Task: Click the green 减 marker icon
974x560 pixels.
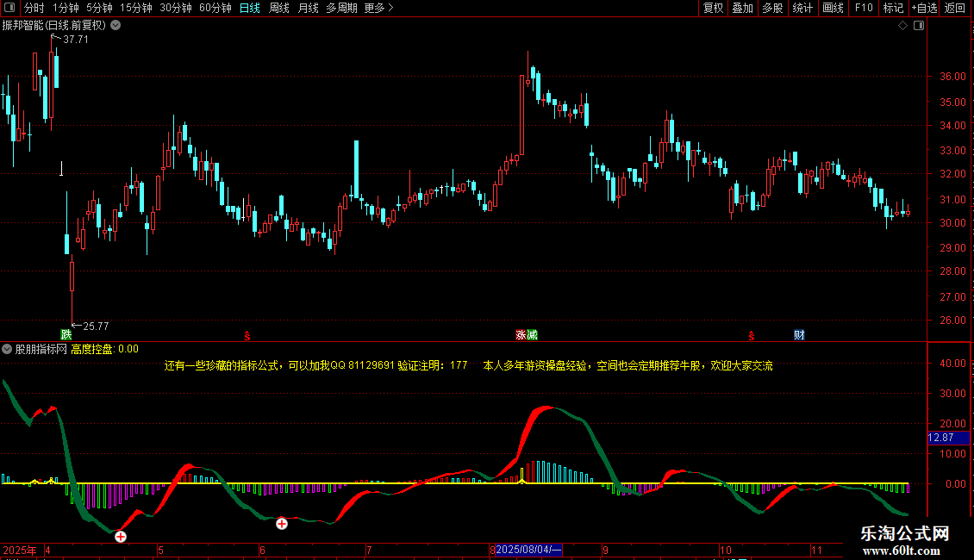Action: click(532, 334)
